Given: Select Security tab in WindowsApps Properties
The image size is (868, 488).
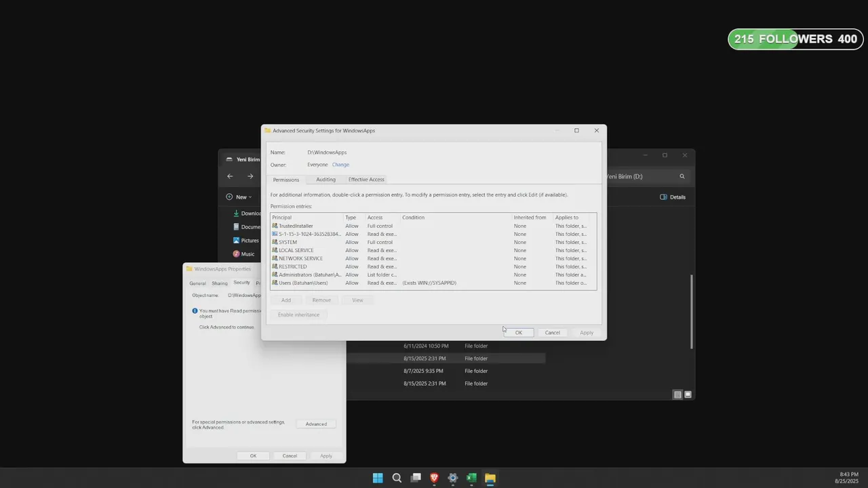Looking at the screenshot, I should click(x=241, y=283).
